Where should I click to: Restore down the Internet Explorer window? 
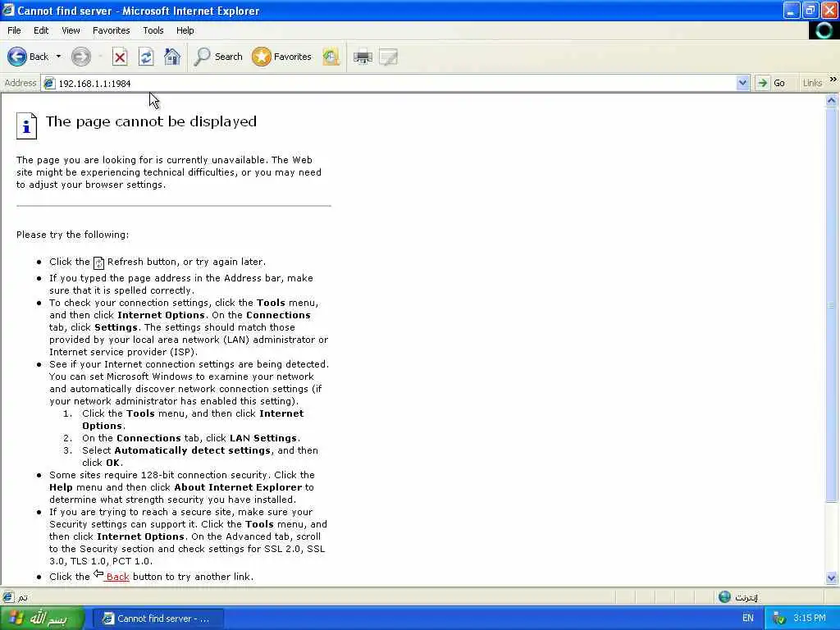point(810,10)
